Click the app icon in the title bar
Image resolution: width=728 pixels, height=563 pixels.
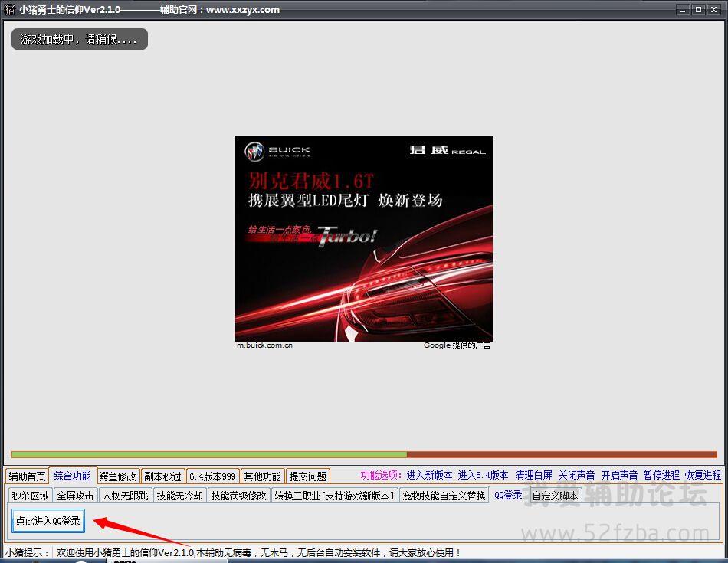click(x=9, y=9)
